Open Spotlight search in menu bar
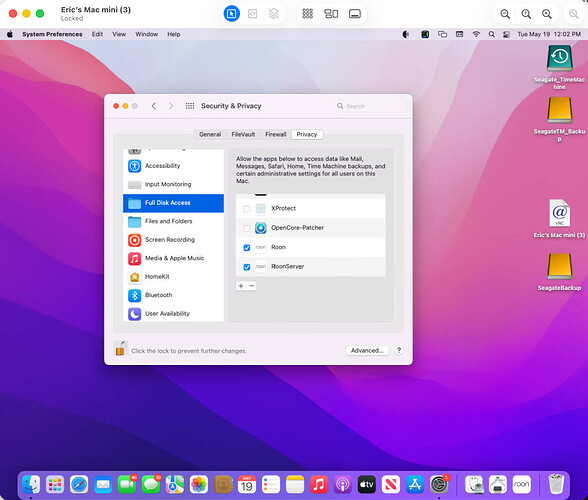Image resolution: width=588 pixels, height=500 pixels. (x=491, y=34)
